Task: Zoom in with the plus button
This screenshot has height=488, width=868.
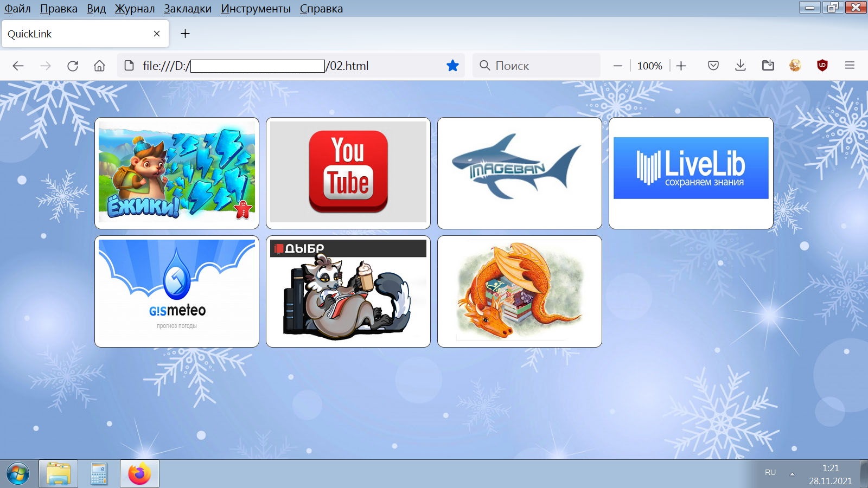Action: pos(681,66)
